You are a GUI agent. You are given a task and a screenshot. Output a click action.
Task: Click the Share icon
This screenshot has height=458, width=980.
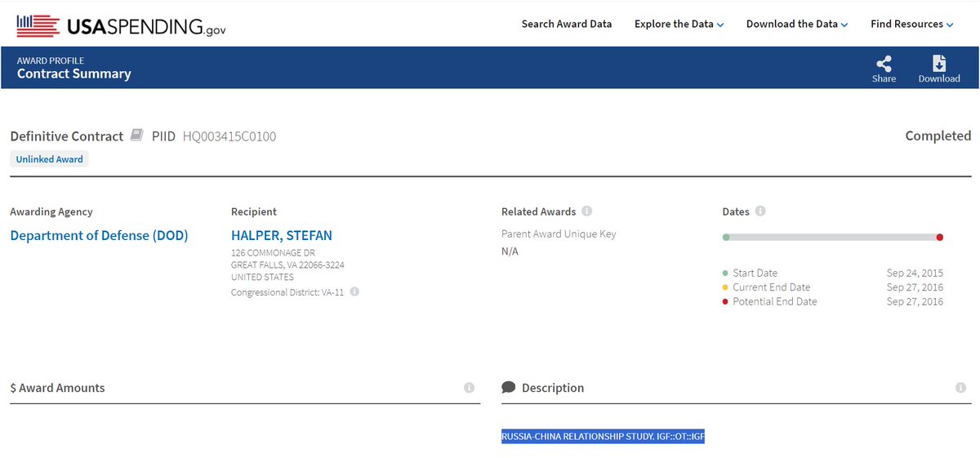(884, 64)
